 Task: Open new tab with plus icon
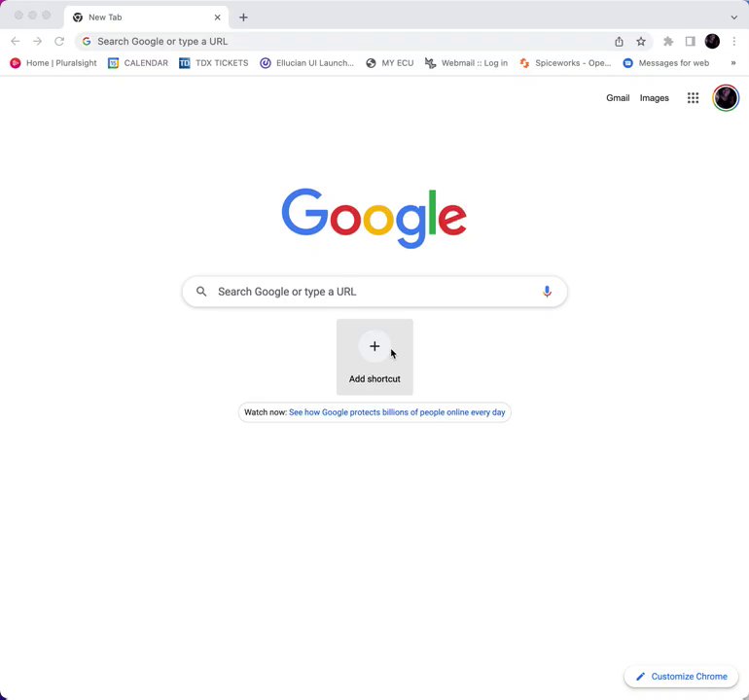point(243,17)
